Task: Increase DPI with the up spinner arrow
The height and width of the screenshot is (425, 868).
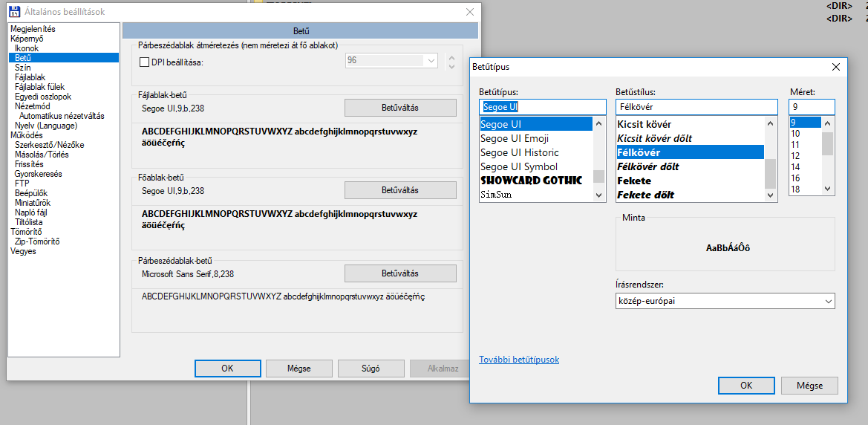Action: [x=451, y=57]
